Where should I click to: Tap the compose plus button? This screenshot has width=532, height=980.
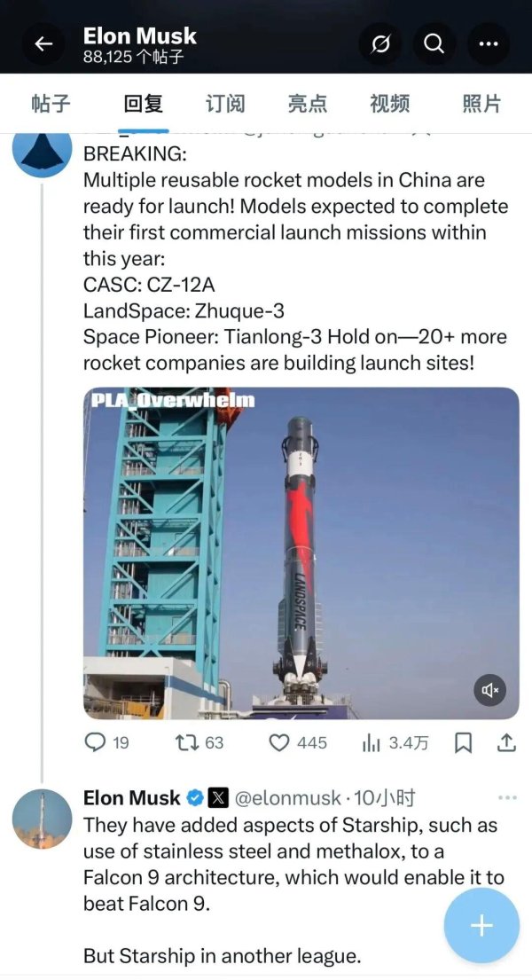(x=481, y=925)
